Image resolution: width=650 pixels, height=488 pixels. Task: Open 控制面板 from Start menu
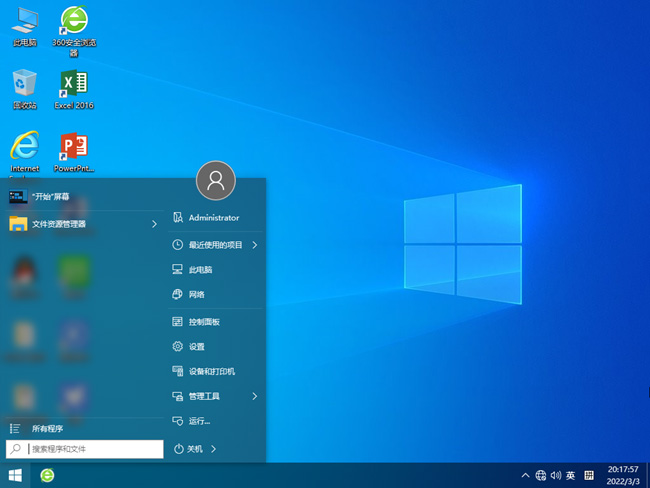[216, 322]
